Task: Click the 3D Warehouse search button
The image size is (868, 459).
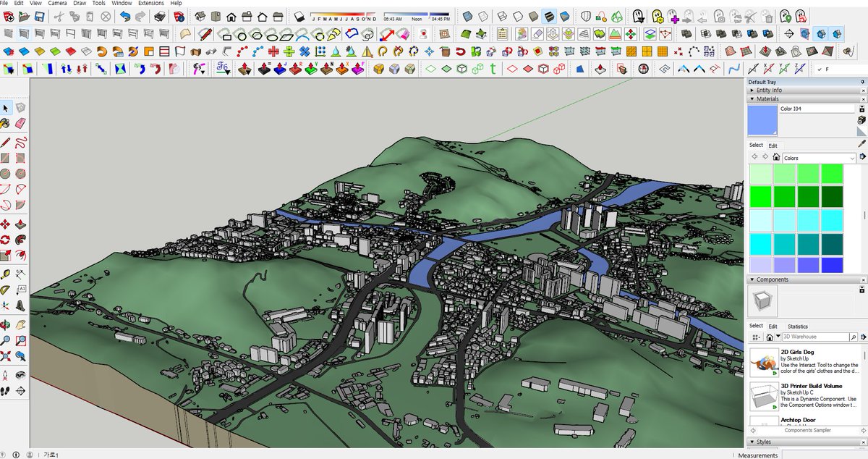Action: 854,337
